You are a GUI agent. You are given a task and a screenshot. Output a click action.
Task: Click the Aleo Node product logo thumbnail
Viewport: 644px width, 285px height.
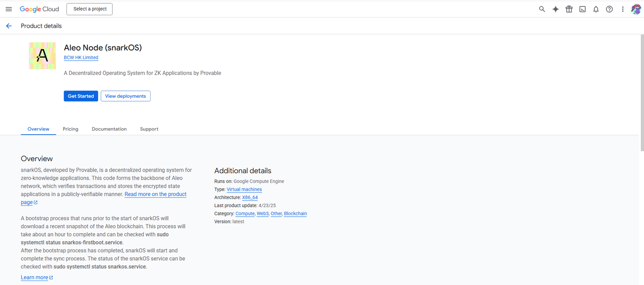pyautogui.click(x=42, y=56)
